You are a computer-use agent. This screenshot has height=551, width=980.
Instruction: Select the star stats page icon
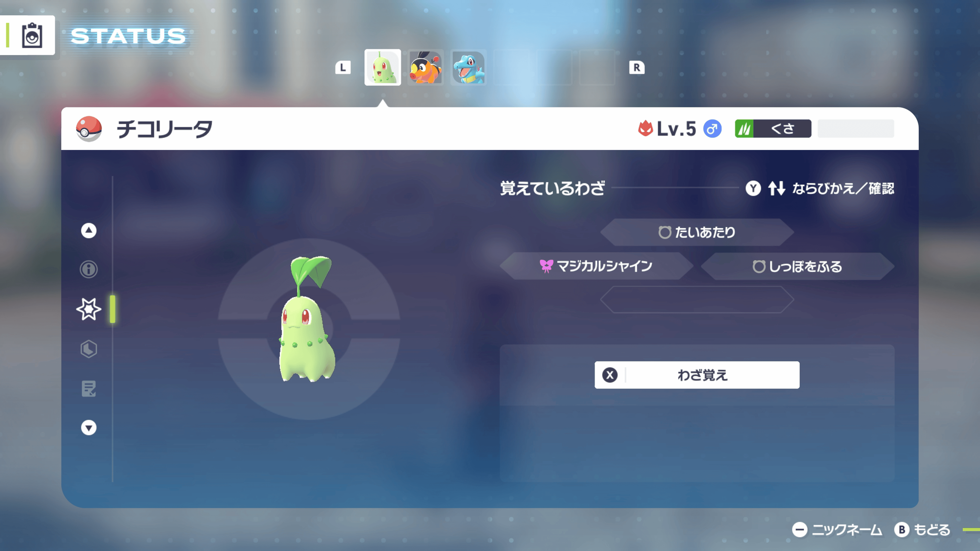click(x=89, y=309)
